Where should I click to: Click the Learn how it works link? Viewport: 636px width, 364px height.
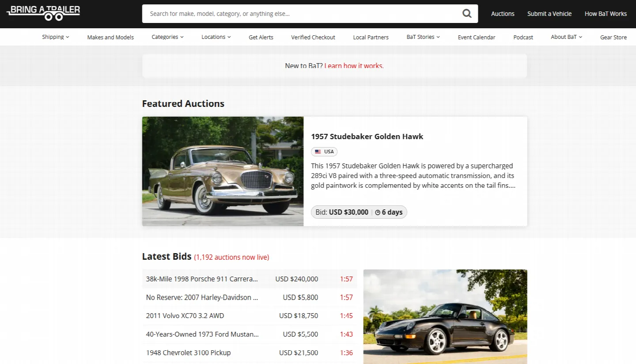[x=354, y=66]
